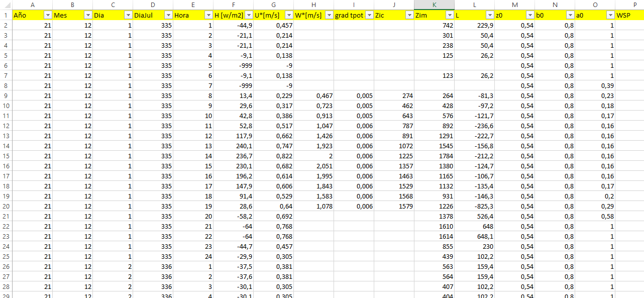Select the Zim cell containing 1784

pos(434,156)
